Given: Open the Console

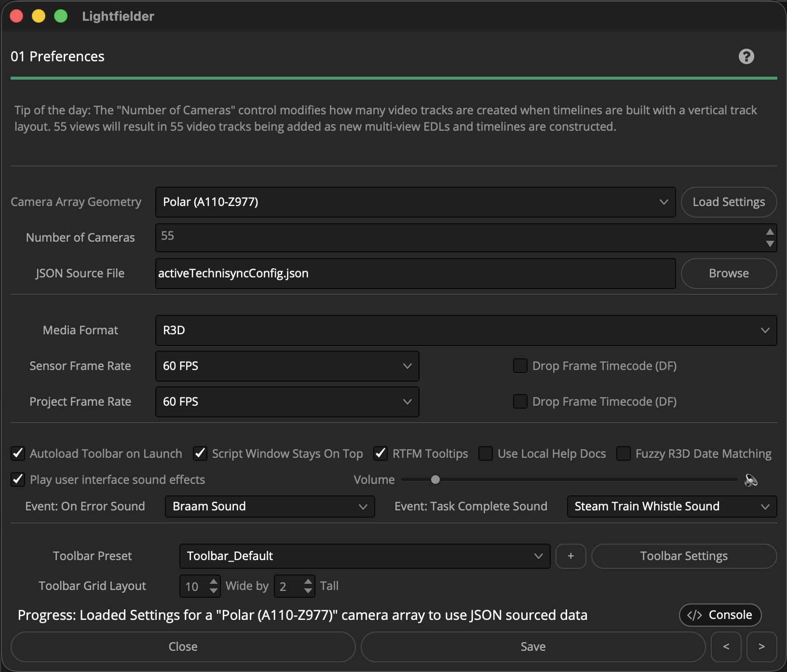Looking at the screenshot, I should [720, 615].
